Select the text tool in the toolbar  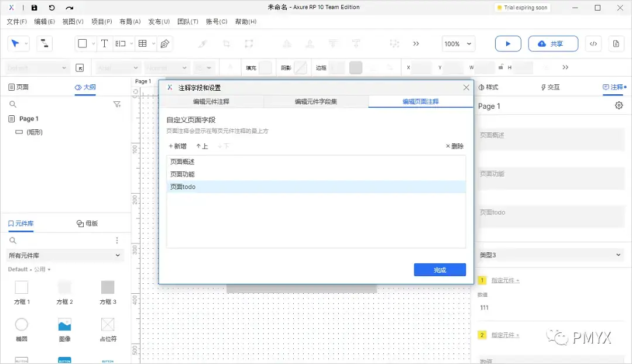(104, 43)
